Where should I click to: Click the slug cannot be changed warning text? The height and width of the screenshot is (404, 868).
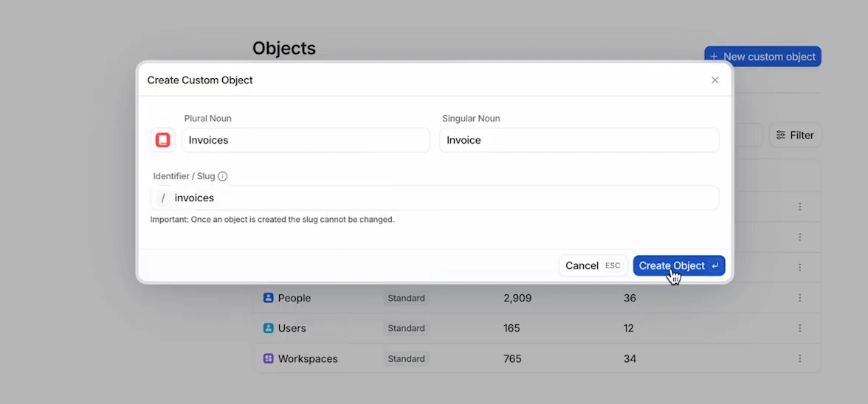coord(272,220)
